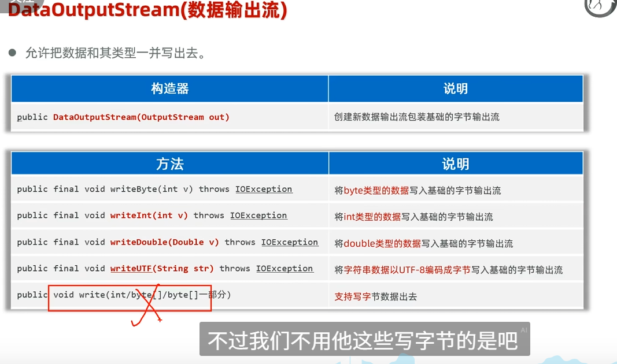Click the 构造器 table header
617x364 pixels.
click(x=170, y=88)
